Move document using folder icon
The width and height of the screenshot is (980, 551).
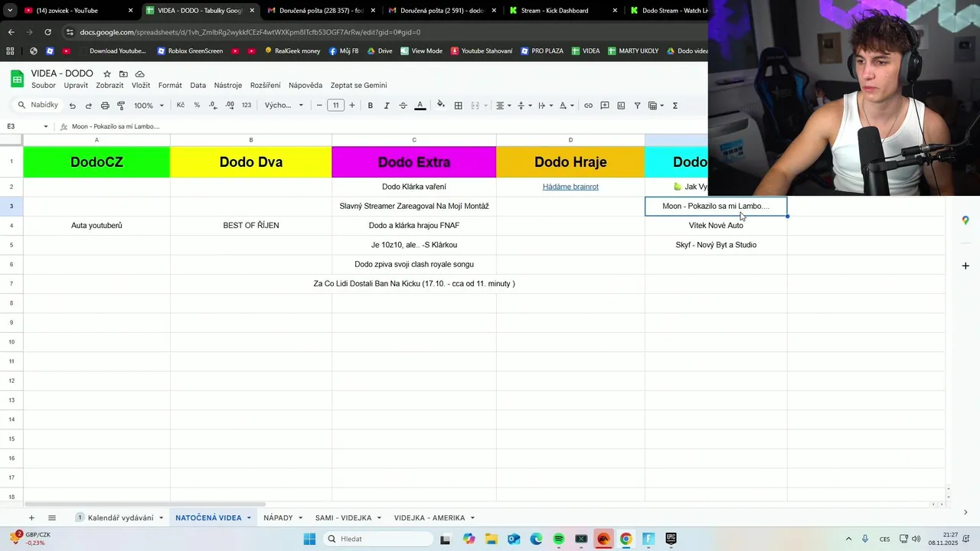pos(123,73)
